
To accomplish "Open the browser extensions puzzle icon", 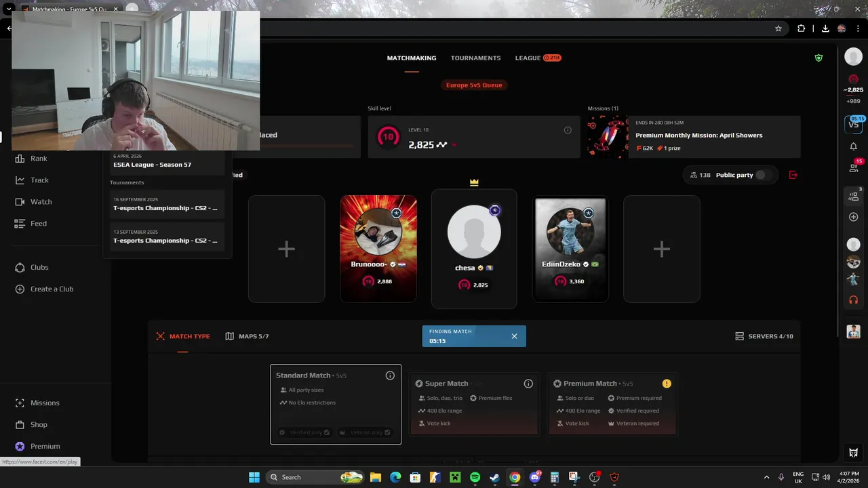I will [x=802, y=28].
